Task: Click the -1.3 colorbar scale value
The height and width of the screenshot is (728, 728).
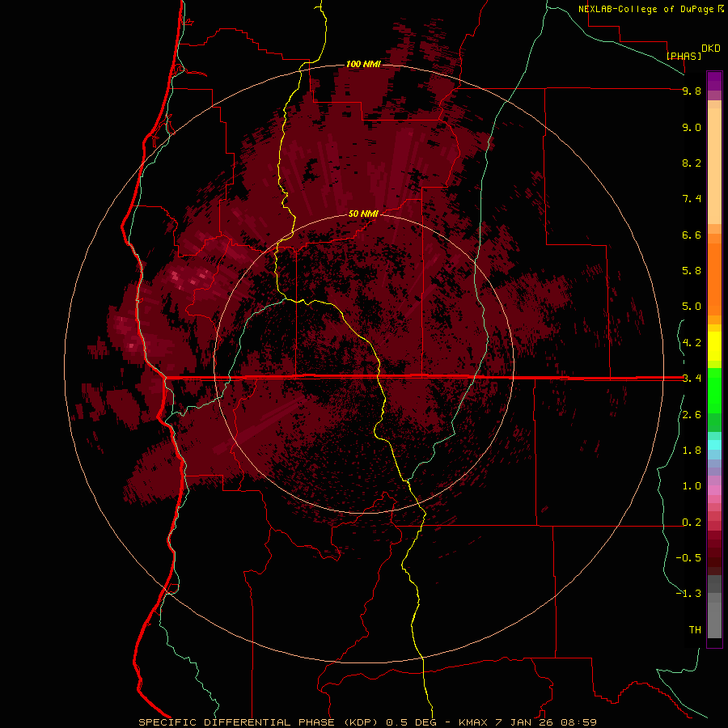Action: pos(688,594)
